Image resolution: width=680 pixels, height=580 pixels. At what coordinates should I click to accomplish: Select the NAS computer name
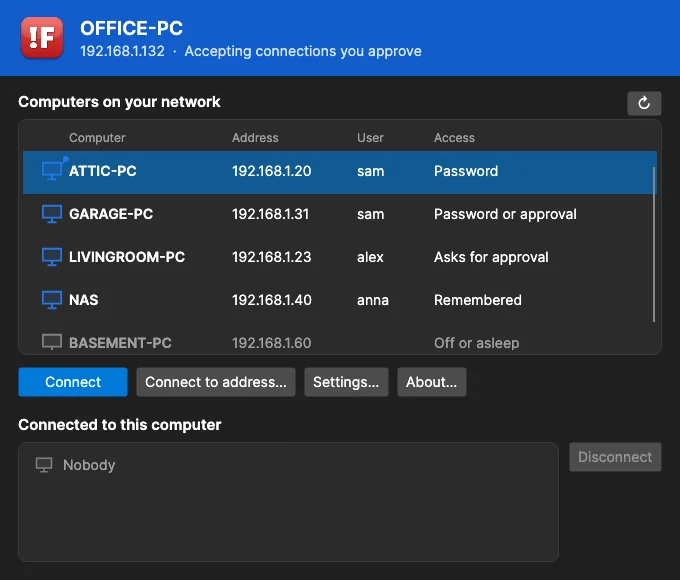tap(84, 300)
